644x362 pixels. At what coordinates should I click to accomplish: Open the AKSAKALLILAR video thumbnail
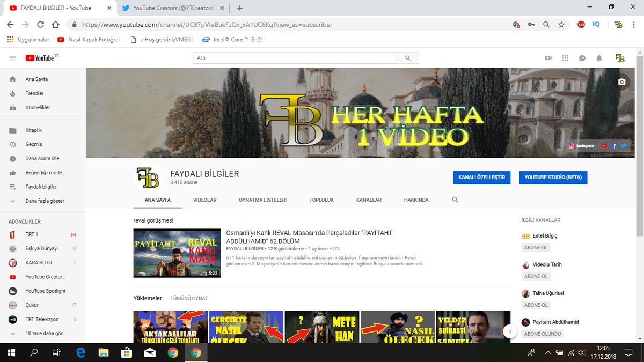pos(171,327)
